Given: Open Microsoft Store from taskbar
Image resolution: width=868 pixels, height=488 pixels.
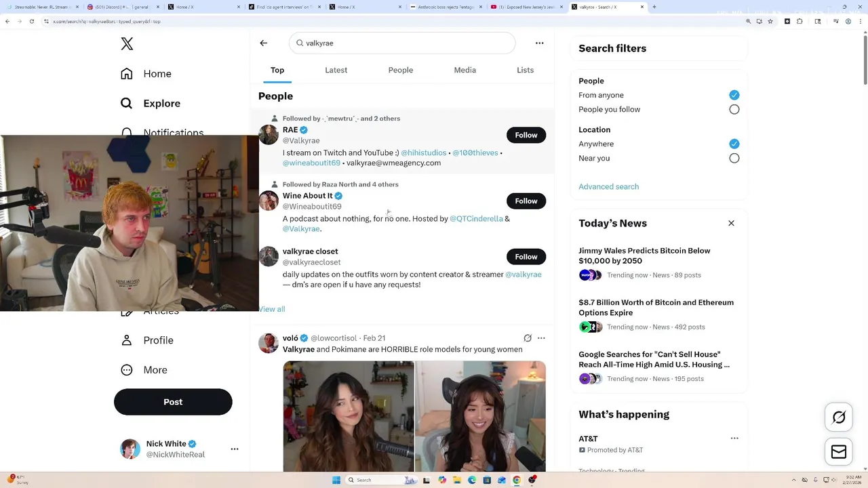Looking at the screenshot, I should click(x=487, y=480).
